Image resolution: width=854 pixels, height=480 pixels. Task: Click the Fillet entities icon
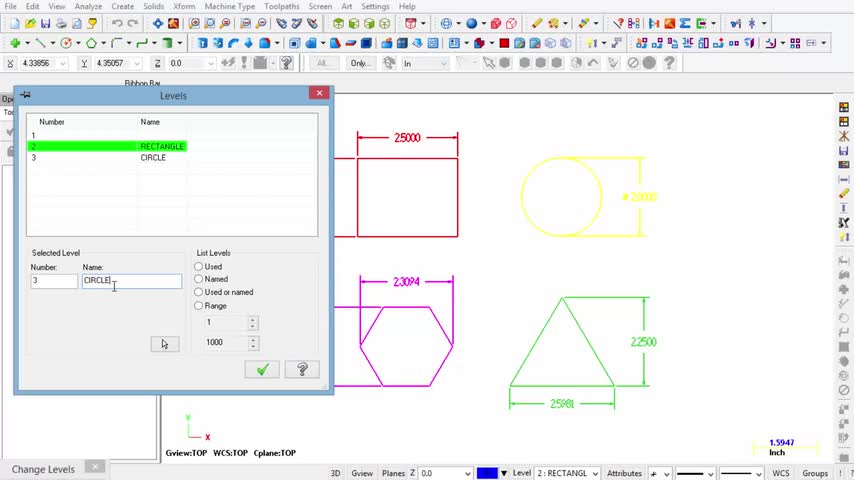(x=116, y=43)
